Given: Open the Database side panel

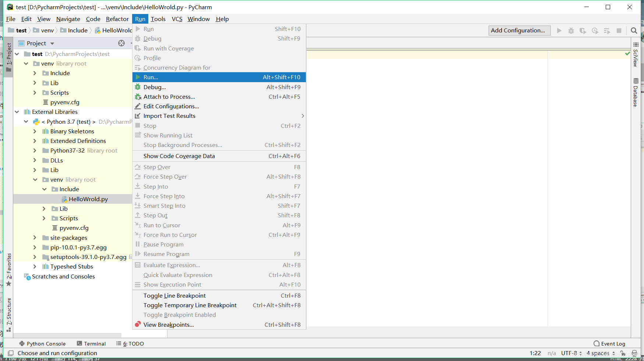Looking at the screenshot, I should (636, 92).
